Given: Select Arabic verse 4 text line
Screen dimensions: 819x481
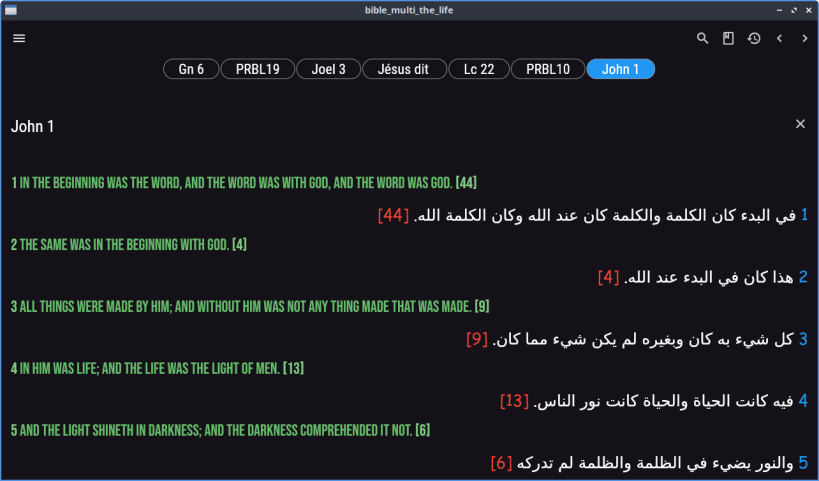Looking at the screenshot, I should [654, 401].
